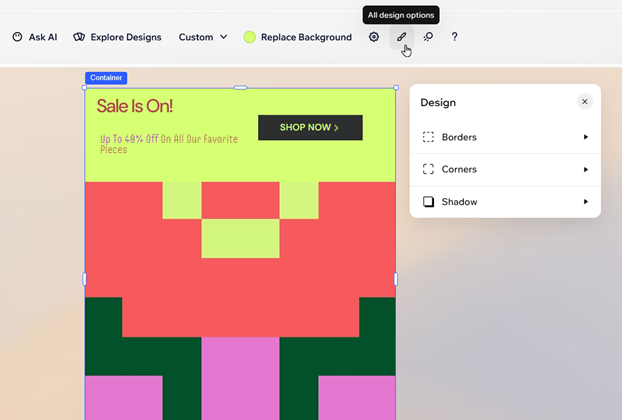The width and height of the screenshot is (622, 420).
Task: Expand the Borders arrow
Action: click(x=586, y=137)
